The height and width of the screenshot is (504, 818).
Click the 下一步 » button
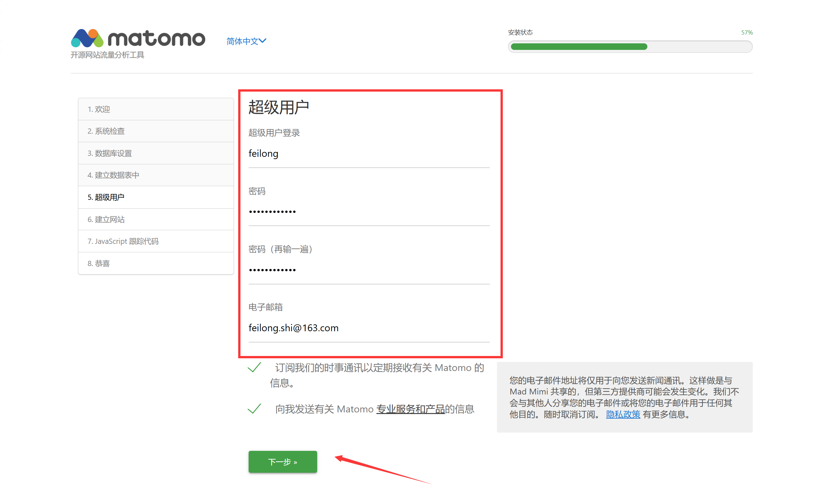coord(283,462)
